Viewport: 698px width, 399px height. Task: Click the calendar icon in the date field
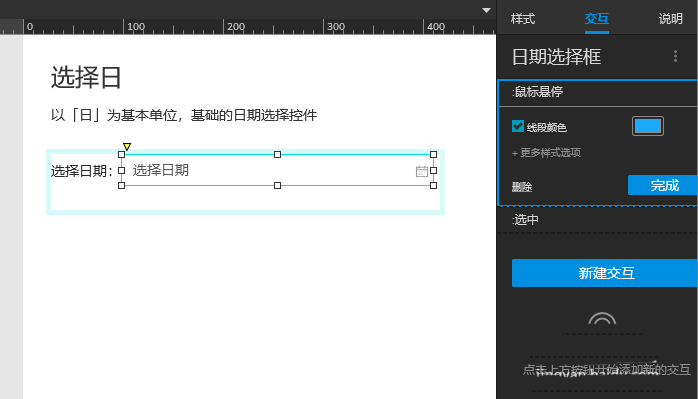[x=422, y=171]
